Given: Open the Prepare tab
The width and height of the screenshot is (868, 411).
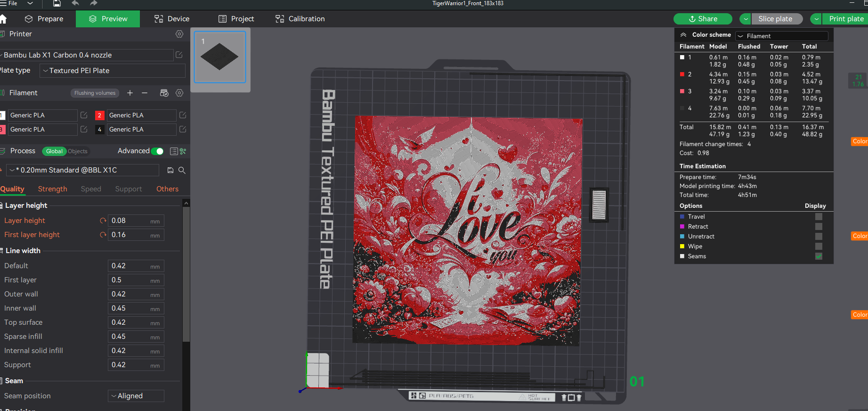Looking at the screenshot, I should pyautogui.click(x=44, y=19).
